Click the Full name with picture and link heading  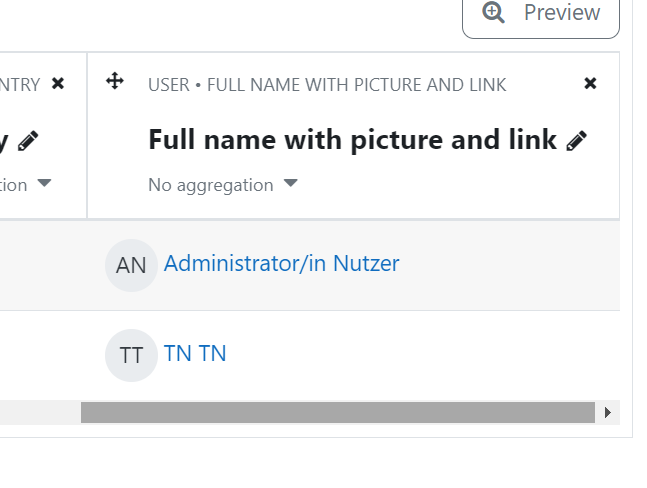pyautogui.click(x=352, y=139)
